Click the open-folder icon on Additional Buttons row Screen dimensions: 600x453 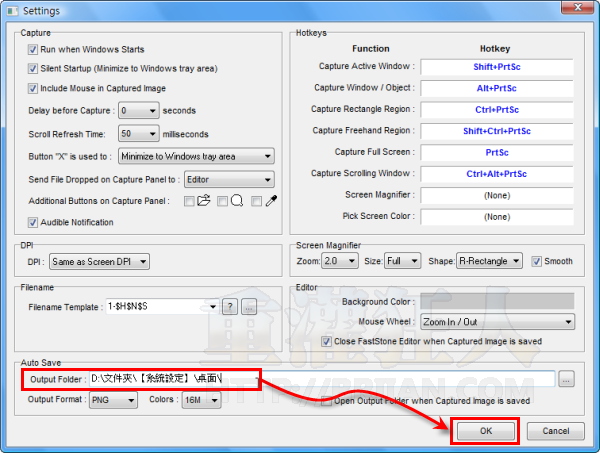tap(203, 201)
